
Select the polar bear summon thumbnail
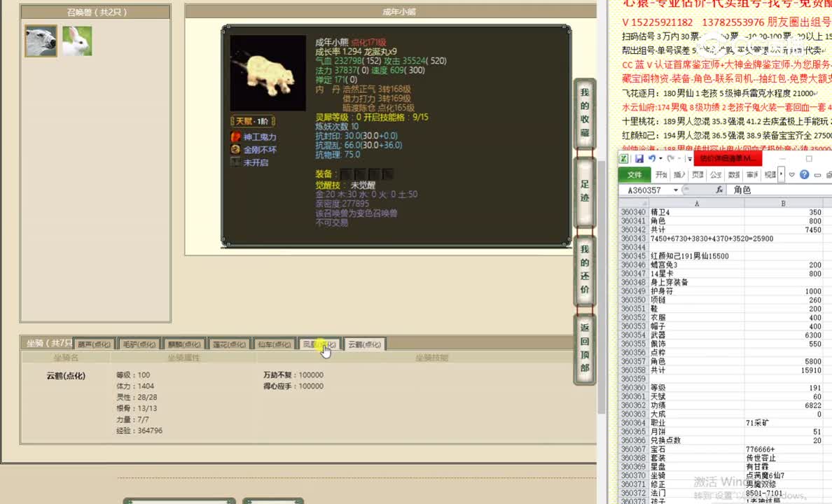(x=40, y=41)
